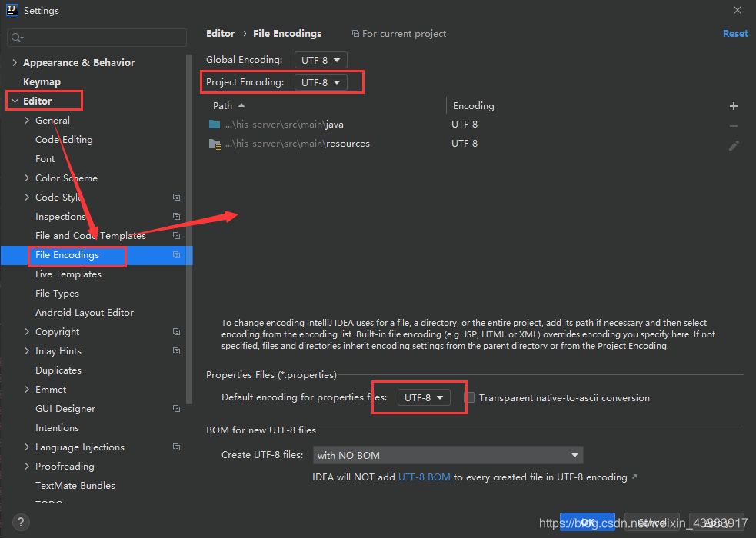Sort by the Path column header
The width and height of the screenshot is (756, 538).
(229, 105)
